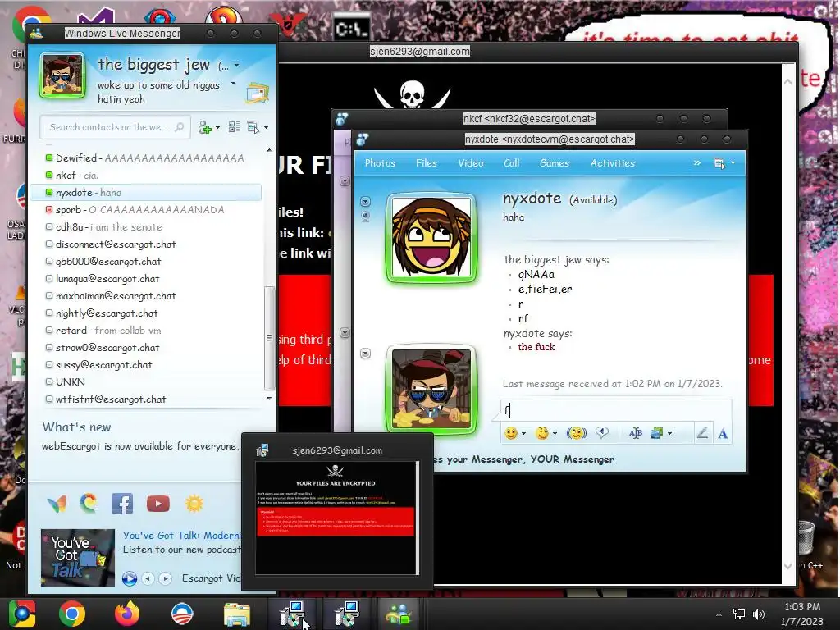Click the voice clip icon

pyautogui.click(x=603, y=432)
